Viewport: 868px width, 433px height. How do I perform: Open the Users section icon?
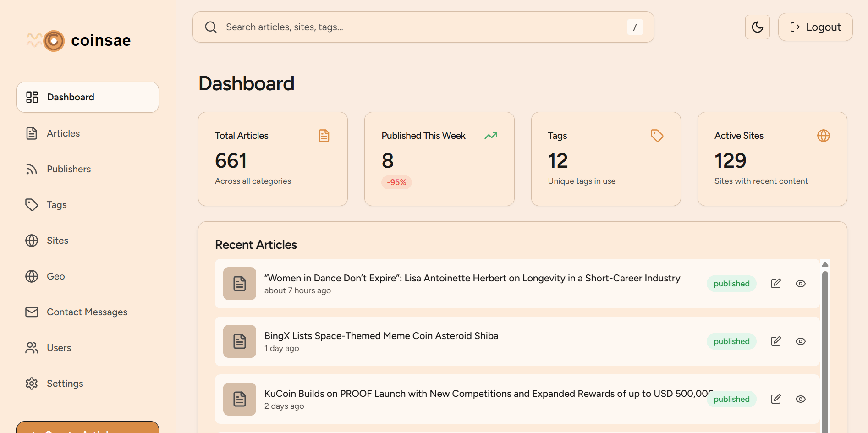click(31, 347)
